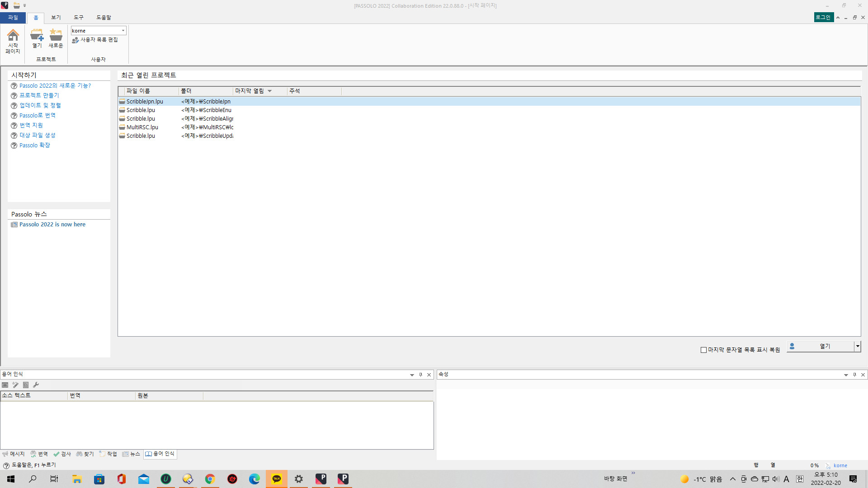Open the 파일 menu tab
Screen dimensions: 868x488
coord(13,17)
